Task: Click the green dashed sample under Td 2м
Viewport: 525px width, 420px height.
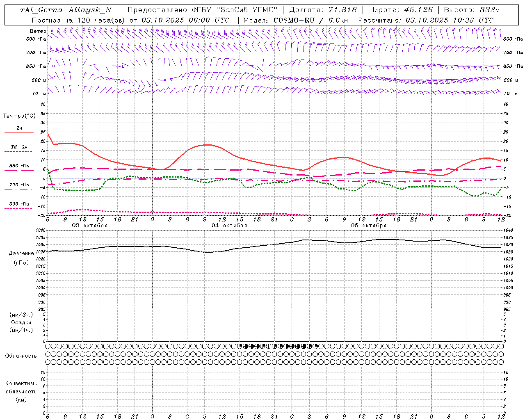Action: tap(19, 152)
